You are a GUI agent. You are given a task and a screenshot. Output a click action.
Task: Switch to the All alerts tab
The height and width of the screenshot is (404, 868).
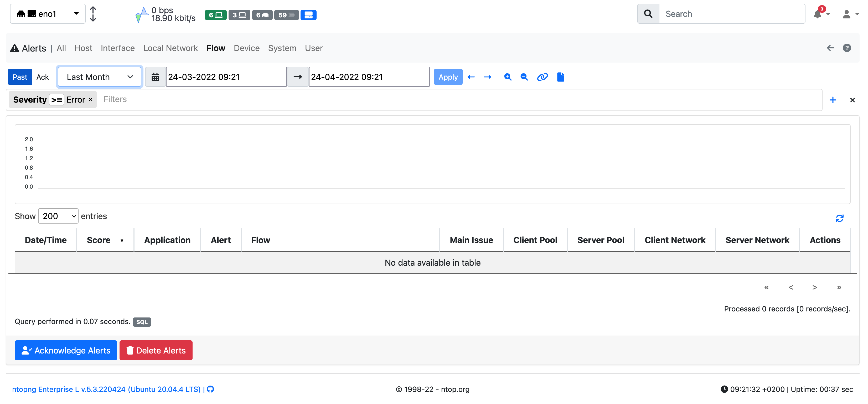point(61,48)
